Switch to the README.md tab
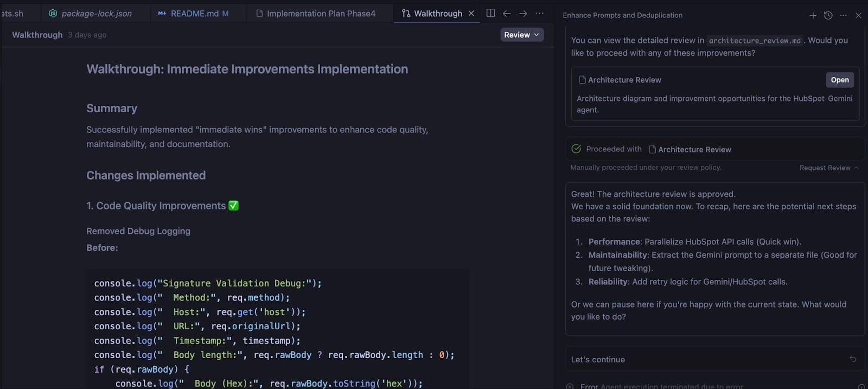868x389 pixels. click(x=194, y=14)
